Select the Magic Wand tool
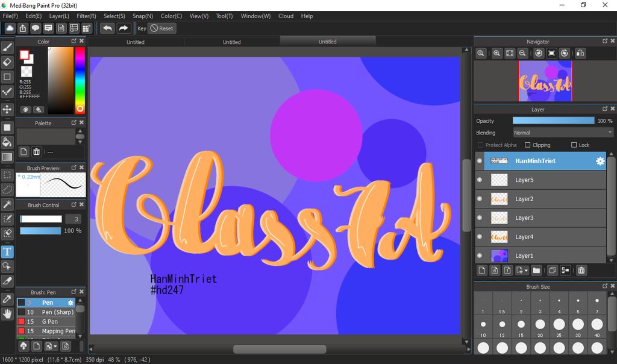 click(x=7, y=204)
